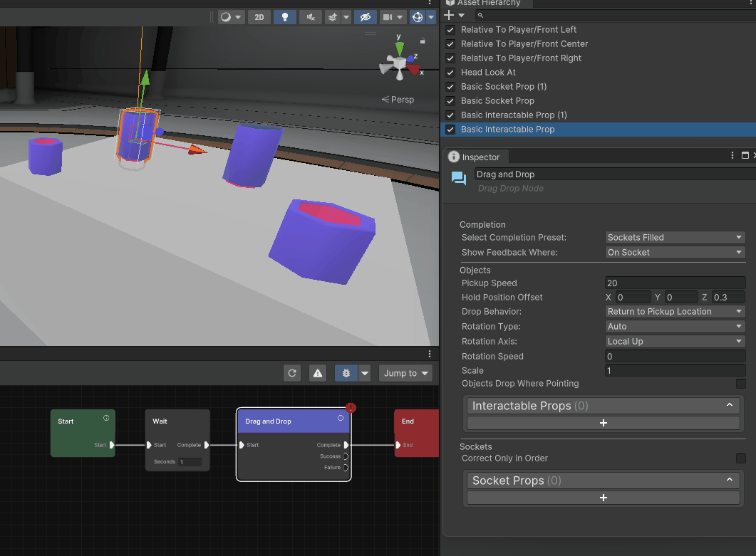Click the warning triangle icon above the graph

[317, 372]
